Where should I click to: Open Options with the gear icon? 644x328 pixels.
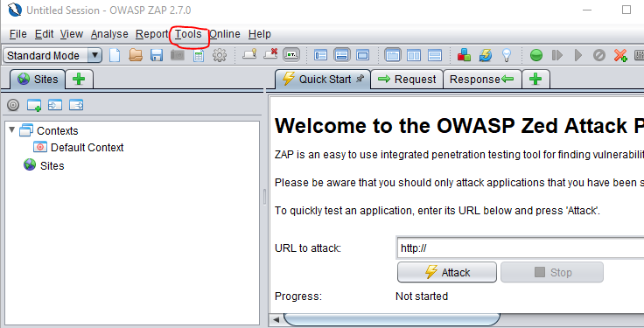pyautogui.click(x=220, y=55)
